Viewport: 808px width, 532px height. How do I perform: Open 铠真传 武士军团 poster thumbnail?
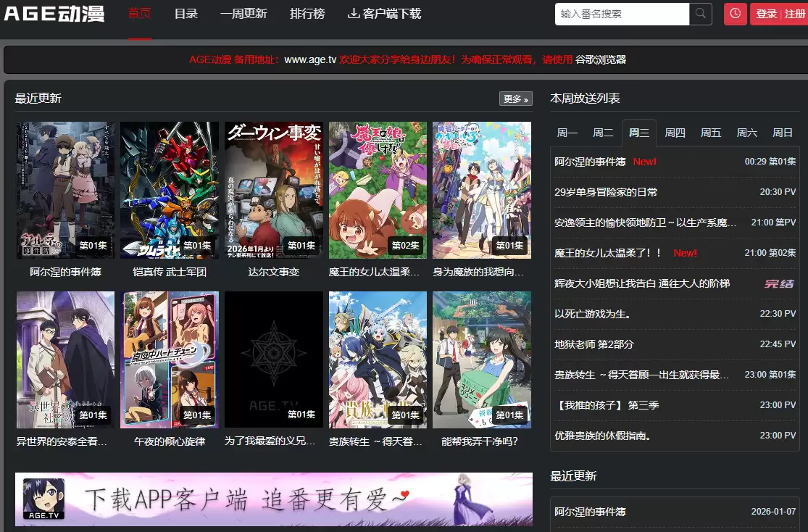tap(170, 190)
